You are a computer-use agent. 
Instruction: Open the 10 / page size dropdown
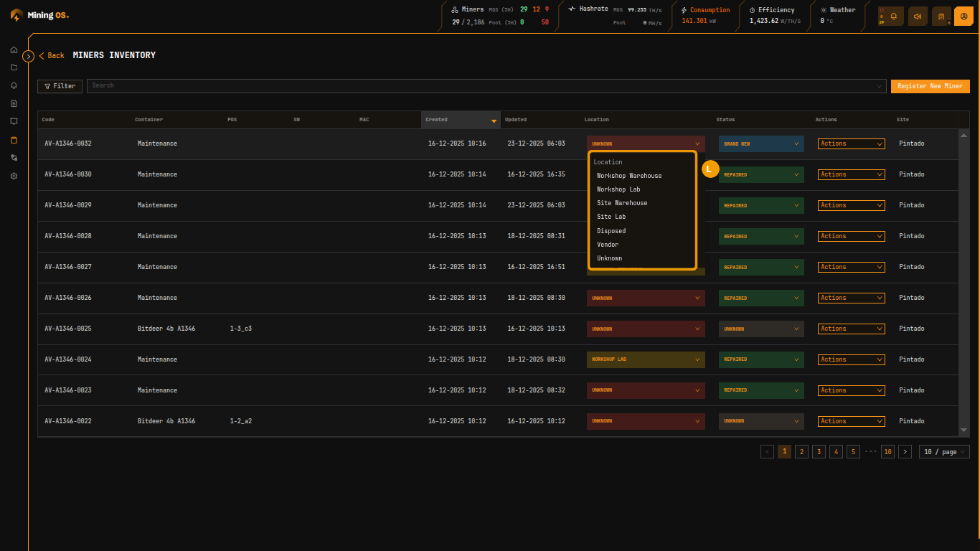[943, 452]
